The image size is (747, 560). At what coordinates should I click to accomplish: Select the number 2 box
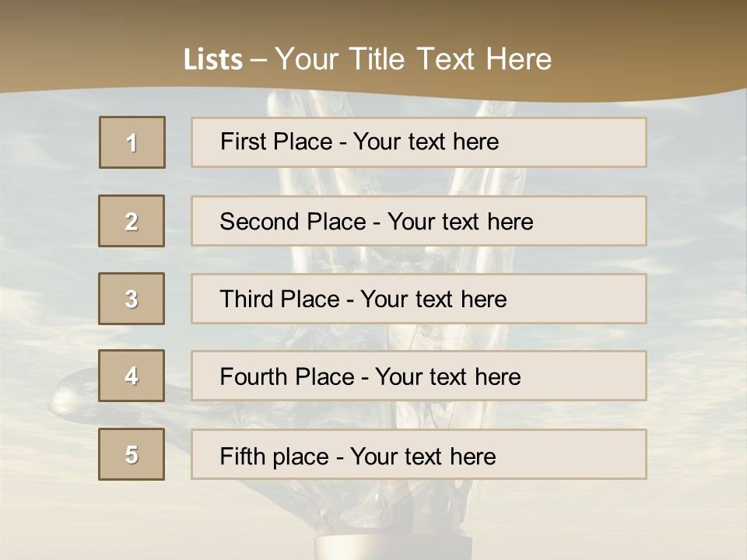point(132,221)
